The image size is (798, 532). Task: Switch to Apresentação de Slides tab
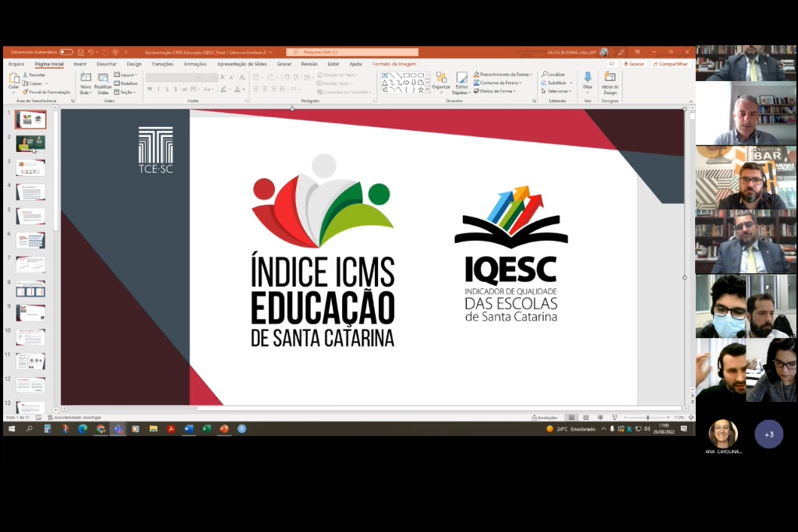pyautogui.click(x=242, y=64)
